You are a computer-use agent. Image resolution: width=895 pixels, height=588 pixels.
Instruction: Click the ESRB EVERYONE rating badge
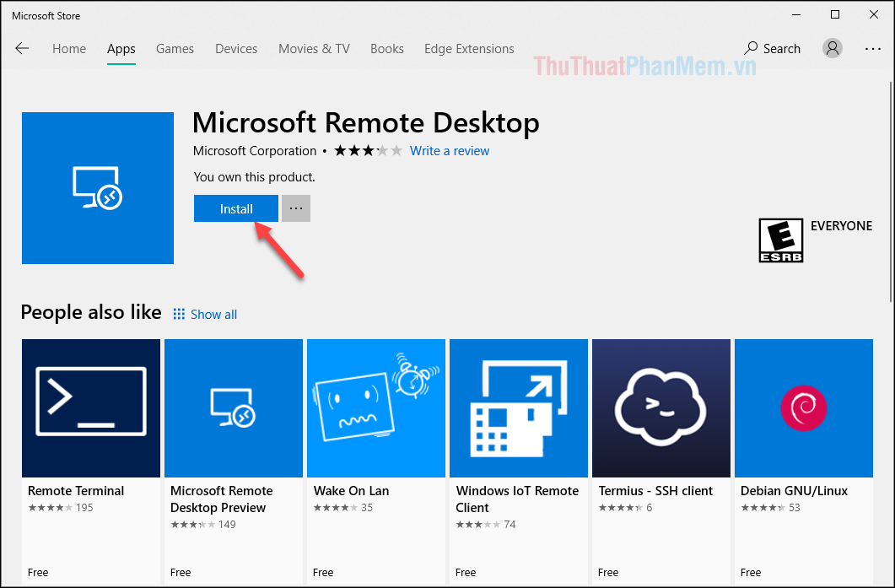click(781, 240)
